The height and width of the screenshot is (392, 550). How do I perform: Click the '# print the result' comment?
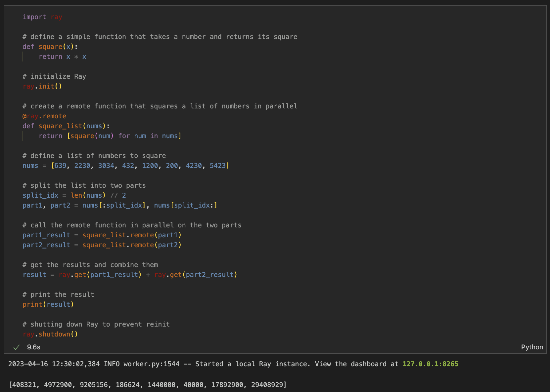(x=58, y=294)
